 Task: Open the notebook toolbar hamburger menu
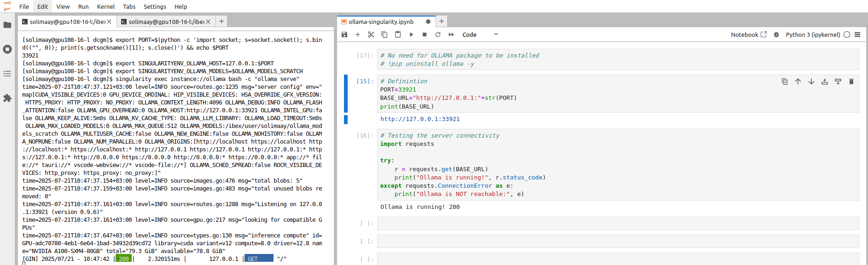click(857, 35)
